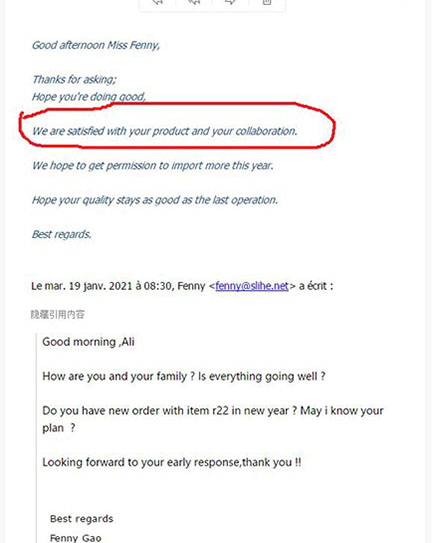Click the line about quality staying good
The height and width of the screenshot is (543, 432).
point(155,200)
